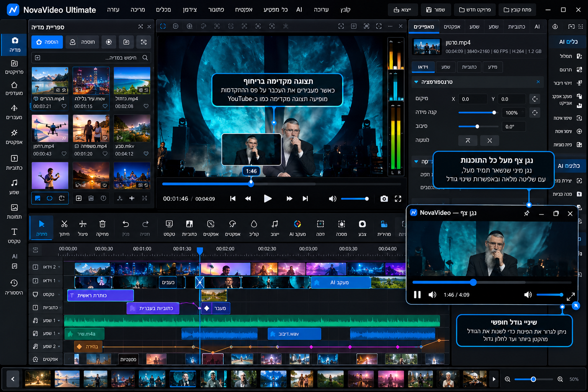Viewport: 588px width, 392px height.
Task: Open מועדפים favorites in the sidebar
Action: (x=14, y=88)
